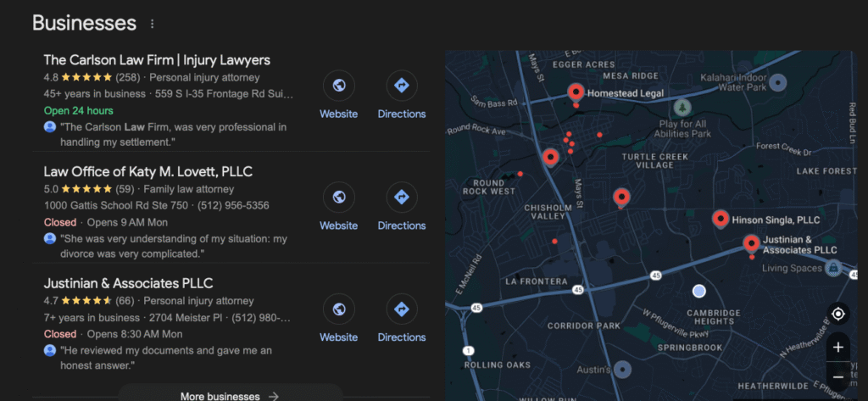Open Justinian & Associates PLLC listing title

[128, 283]
